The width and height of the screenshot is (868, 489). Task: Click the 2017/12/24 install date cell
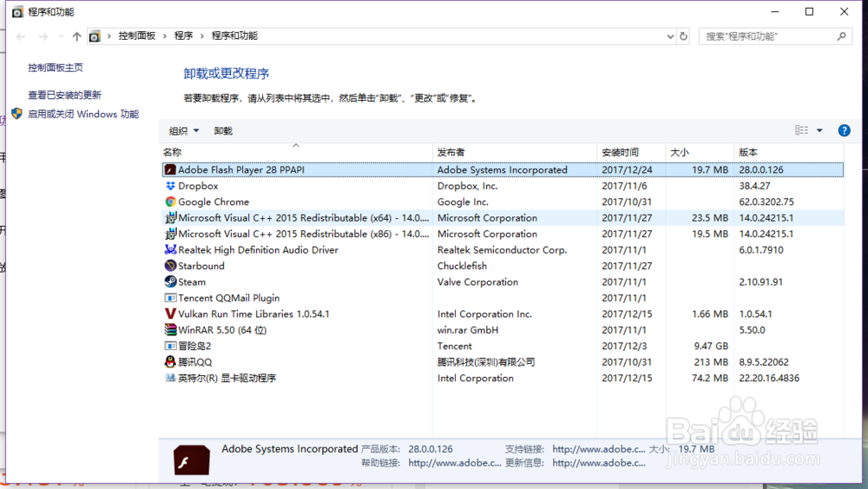pos(627,170)
